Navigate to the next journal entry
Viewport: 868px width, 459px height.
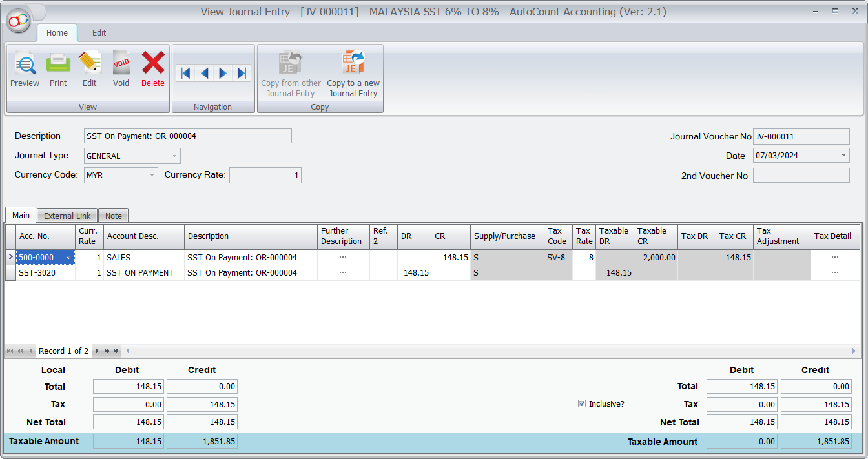(x=223, y=73)
